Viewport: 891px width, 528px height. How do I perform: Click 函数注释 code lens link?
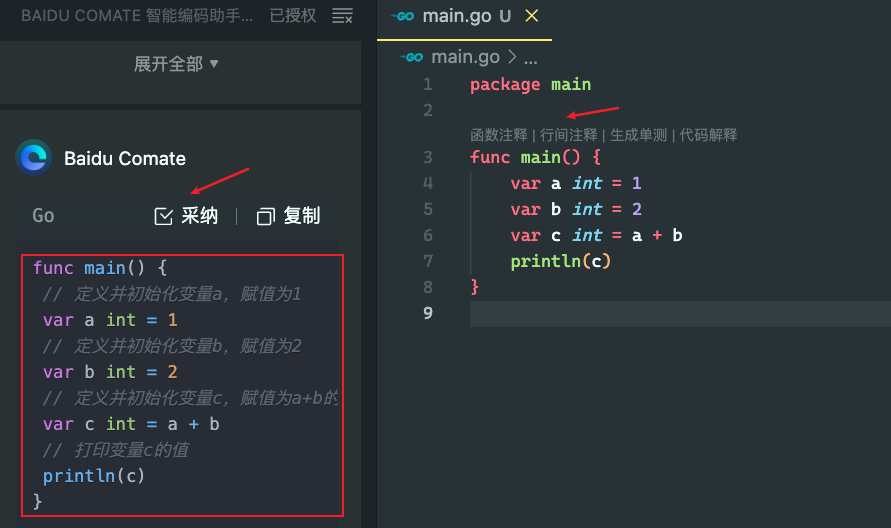[x=499, y=135]
